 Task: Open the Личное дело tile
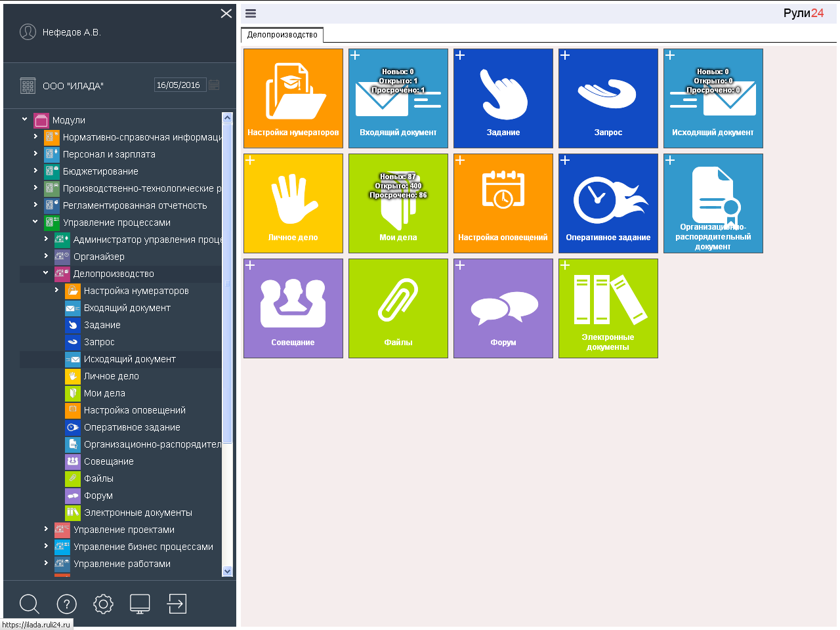tap(293, 203)
